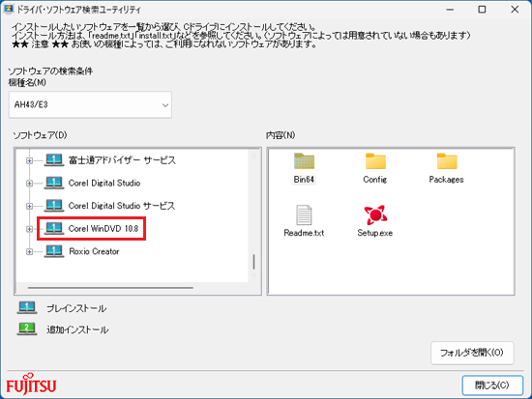Expand the Corel Digital Studio tree node
The image size is (532, 399).
pyautogui.click(x=30, y=184)
